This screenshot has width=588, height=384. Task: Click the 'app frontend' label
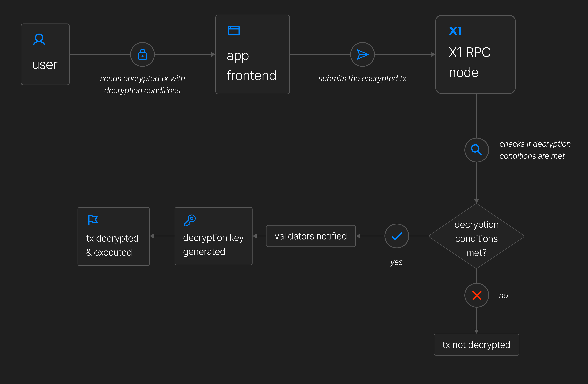coord(251,66)
